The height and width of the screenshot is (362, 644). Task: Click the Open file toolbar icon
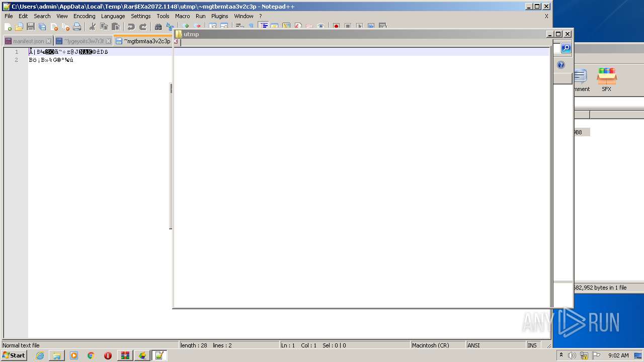click(19, 27)
